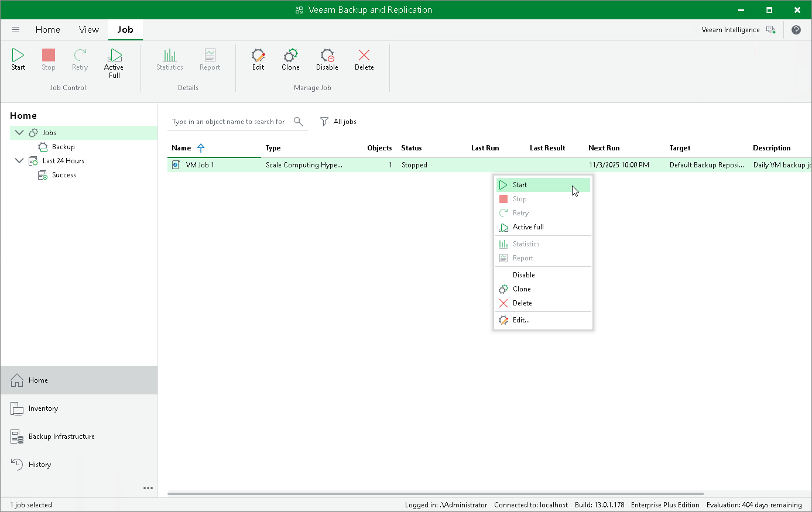Click the Stop ribbon button
This screenshot has height=512, width=812.
pyautogui.click(x=49, y=60)
